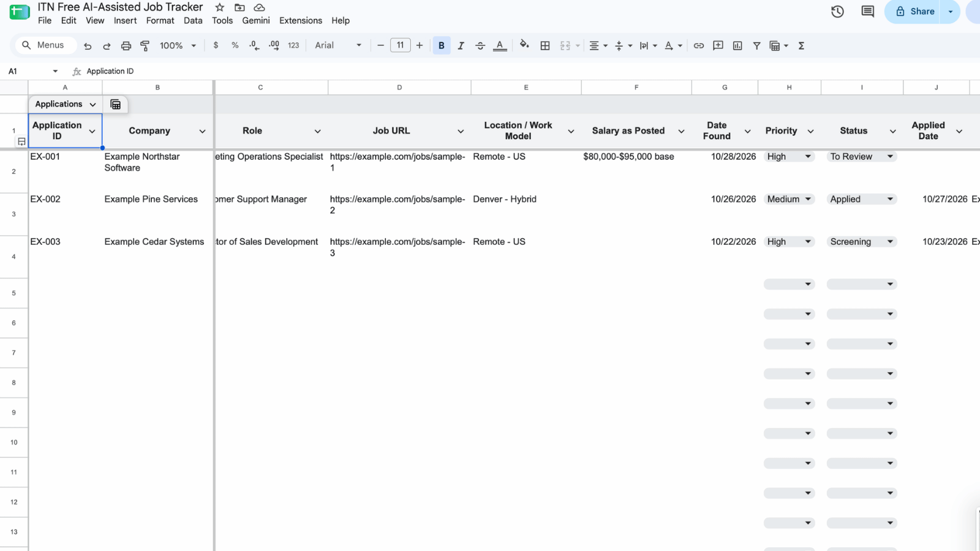
Task: Click the Share button
Action: pyautogui.click(x=915, y=12)
